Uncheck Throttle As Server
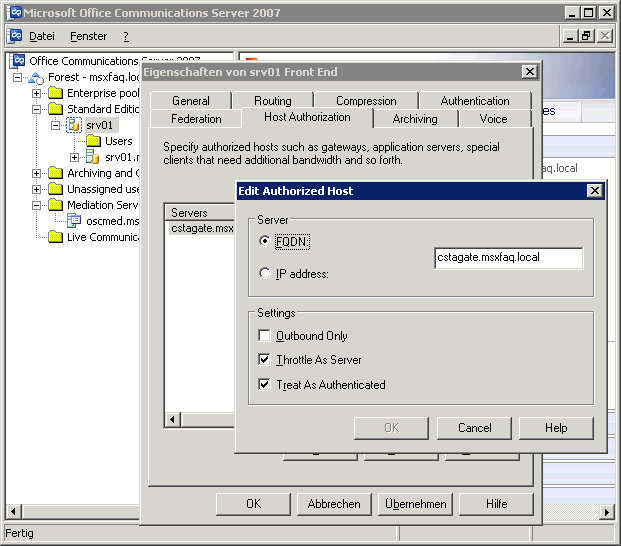This screenshot has height=546, width=621. click(x=264, y=360)
